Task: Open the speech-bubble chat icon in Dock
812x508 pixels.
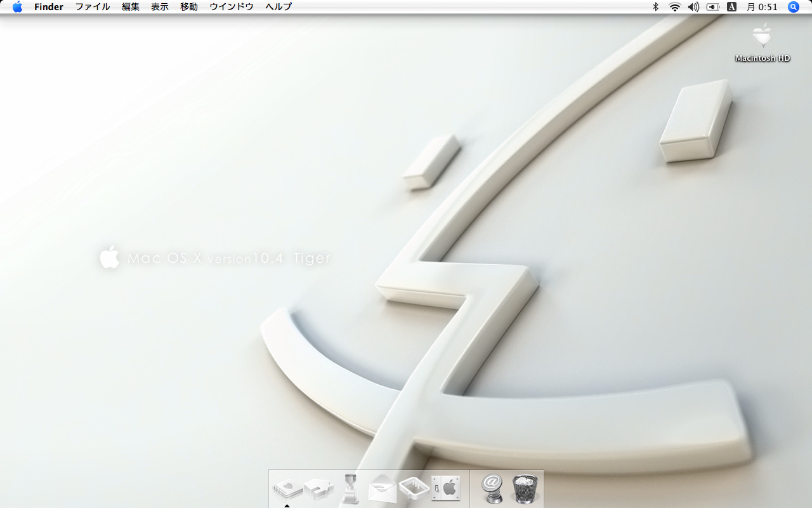Action: (x=414, y=488)
